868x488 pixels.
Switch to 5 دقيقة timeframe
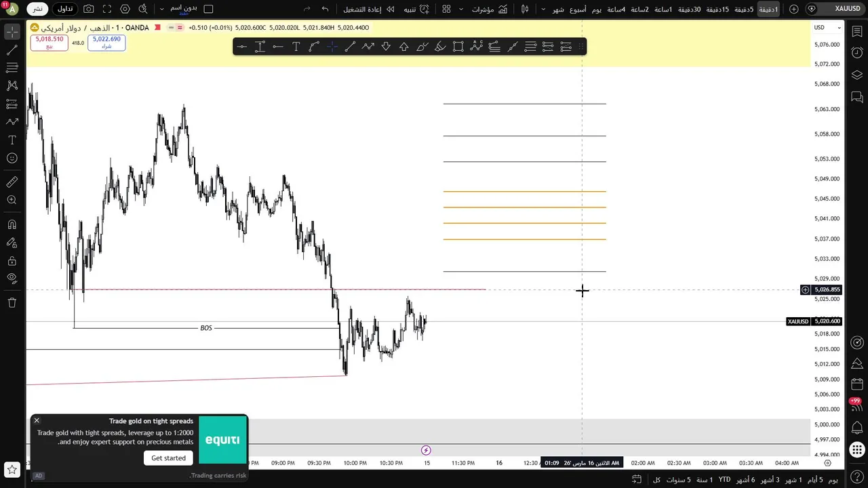pyautogui.click(x=744, y=9)
